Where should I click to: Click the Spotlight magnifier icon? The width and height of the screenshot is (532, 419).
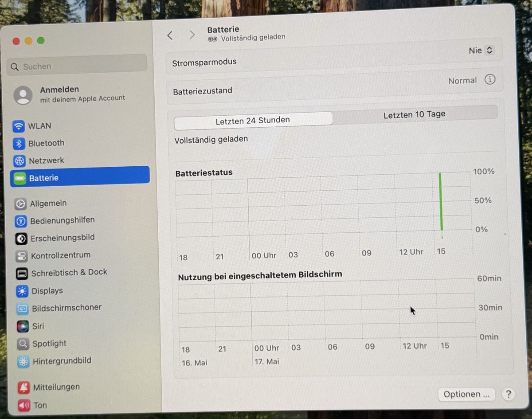coord(23,344)
